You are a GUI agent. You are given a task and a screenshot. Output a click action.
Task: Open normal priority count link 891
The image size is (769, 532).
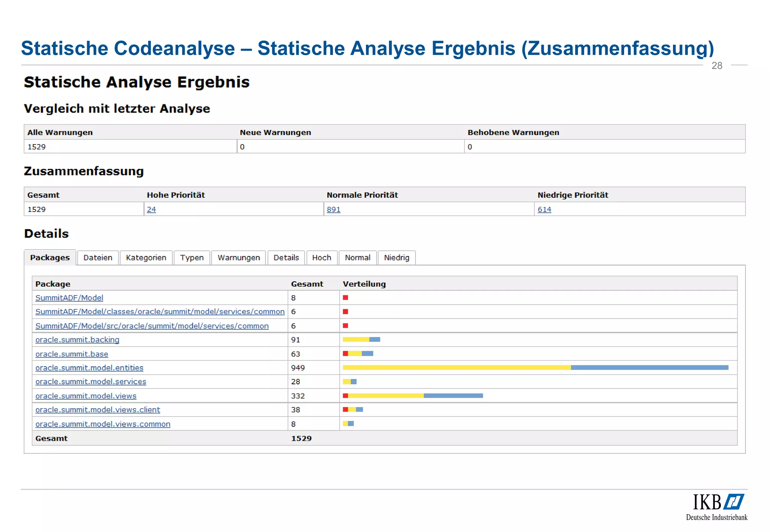point(333,209)
